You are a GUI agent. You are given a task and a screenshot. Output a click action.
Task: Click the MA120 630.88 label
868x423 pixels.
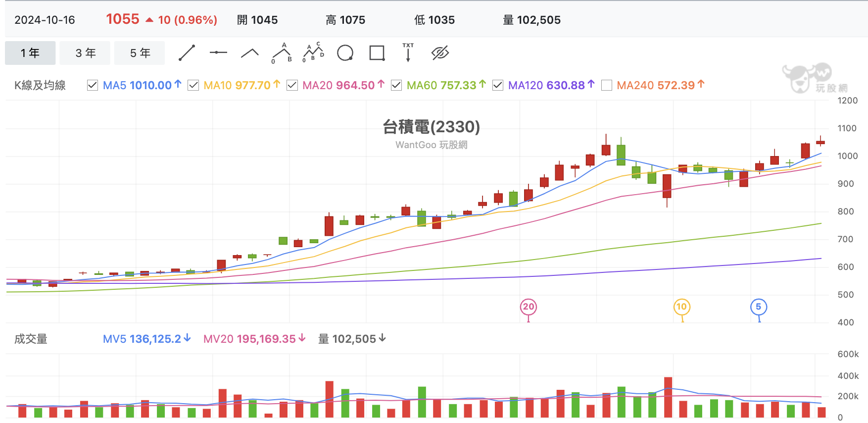(551, 85)
